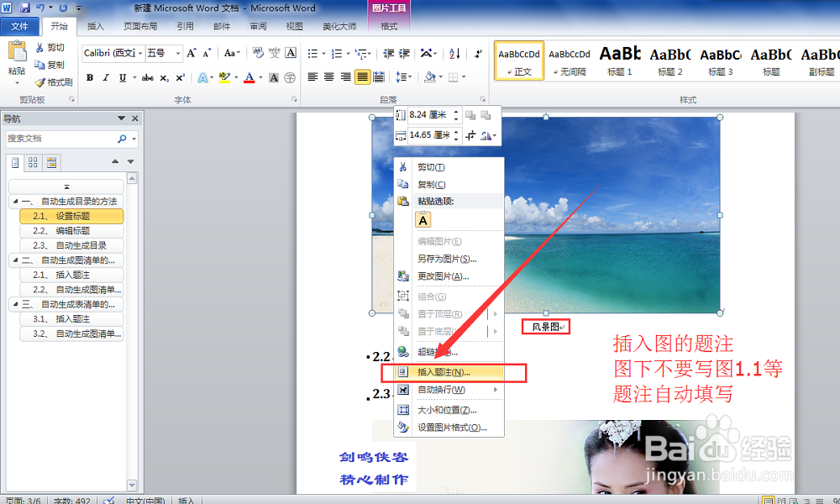
Task: Increase the picture width 14.65 厘米 spinner
Action: [x=456, y=132]
